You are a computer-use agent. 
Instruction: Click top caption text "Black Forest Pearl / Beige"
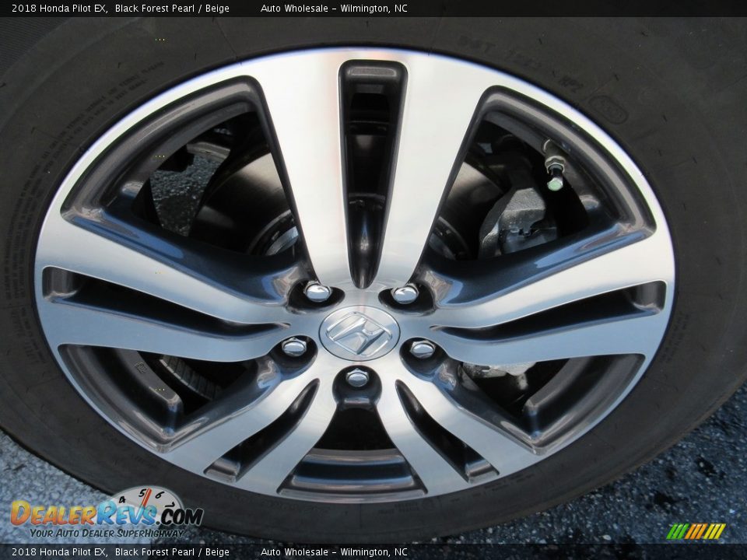172,8
